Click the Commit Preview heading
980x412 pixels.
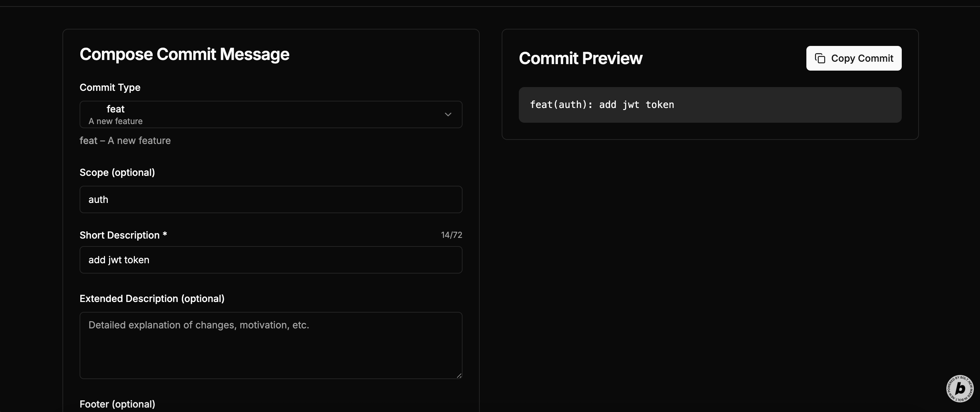click(x=580, y=58)
